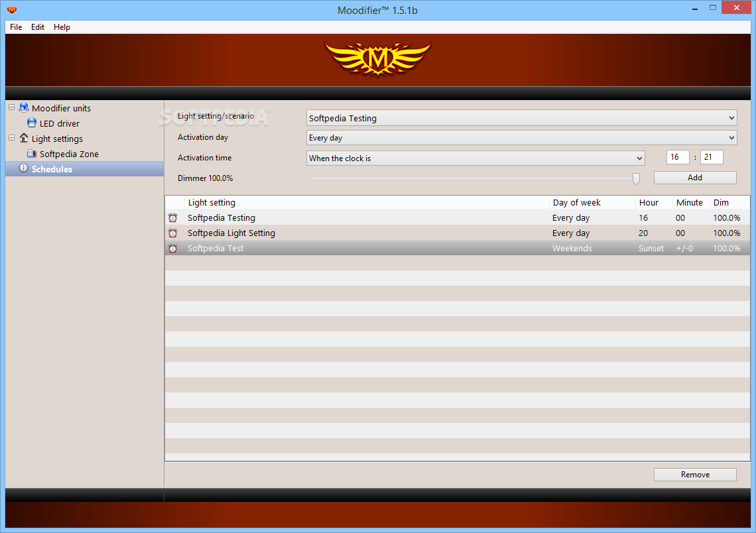
Task: Open the Activation day dropdown
Action: coord(522,138)
